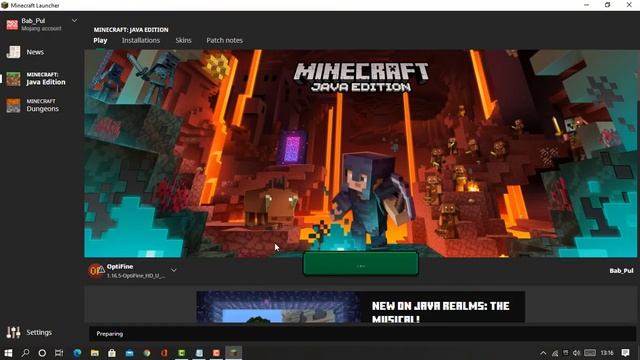640x360 pixels.
Task: Open Mail app from taskbar
Action: (130, 353)
